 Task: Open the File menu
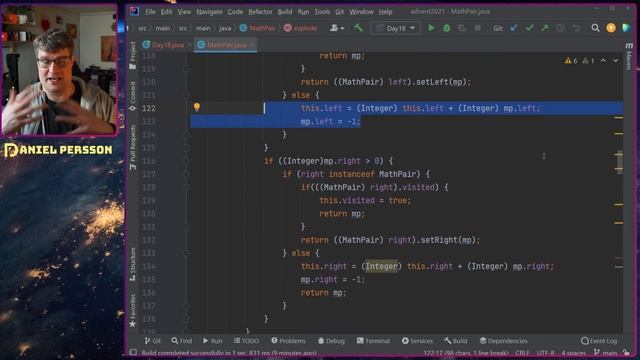coord(150,11)
